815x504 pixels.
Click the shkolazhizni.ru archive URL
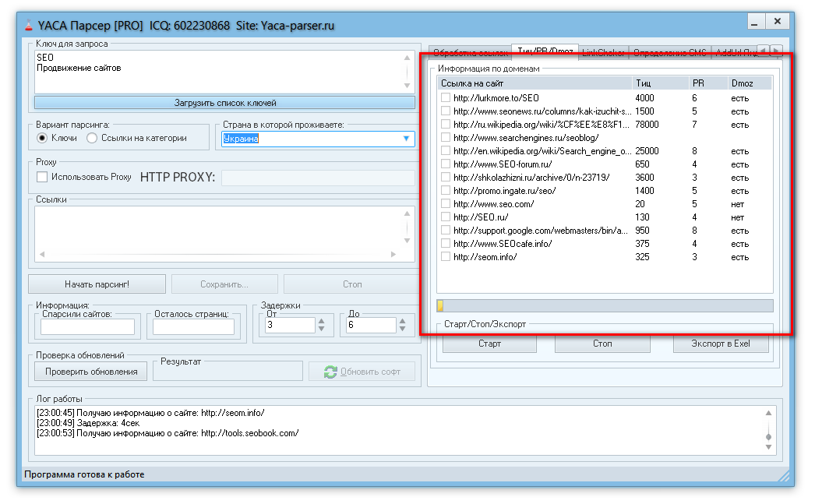[x=531, y=178]
